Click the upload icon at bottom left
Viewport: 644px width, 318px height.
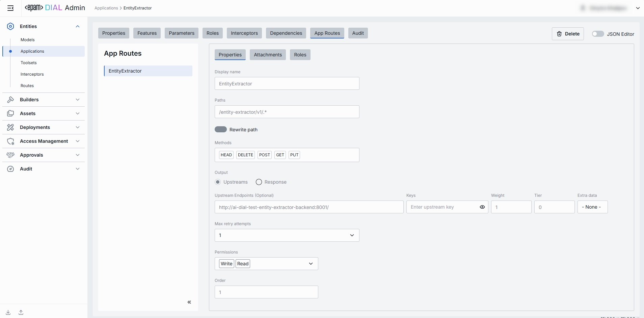tap(21, 312)
